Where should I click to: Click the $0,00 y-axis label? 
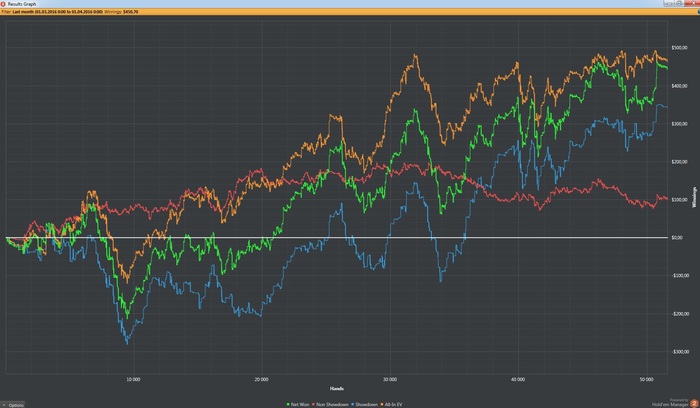(677, 237)
